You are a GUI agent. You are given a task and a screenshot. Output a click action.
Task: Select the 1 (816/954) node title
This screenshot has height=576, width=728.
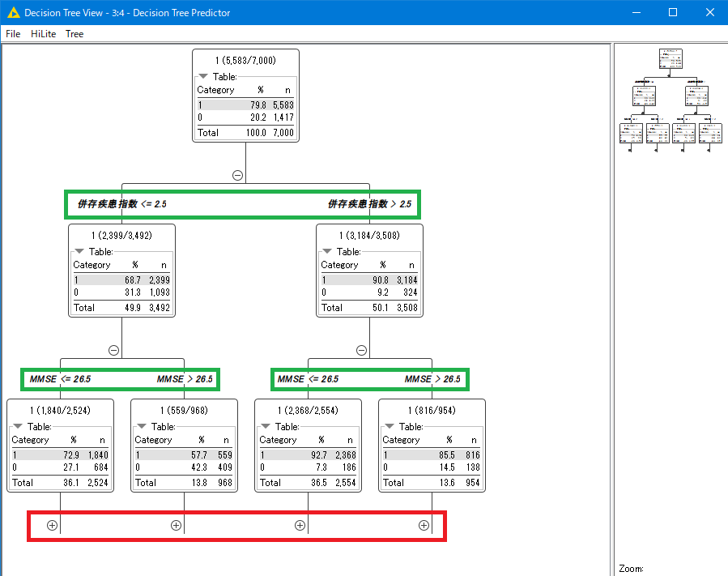(432, 410)
